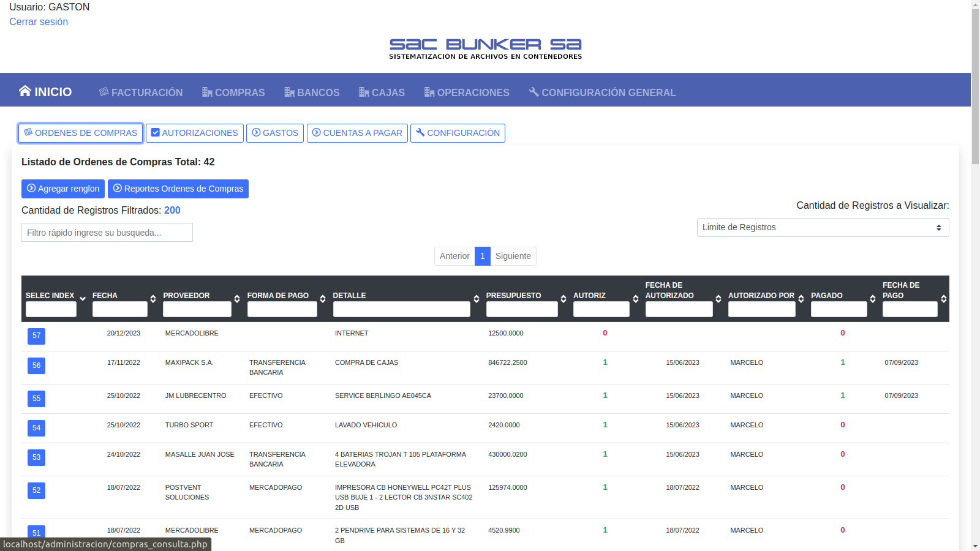Toggle the Selec Index column sort chevron

click(83, 299)
